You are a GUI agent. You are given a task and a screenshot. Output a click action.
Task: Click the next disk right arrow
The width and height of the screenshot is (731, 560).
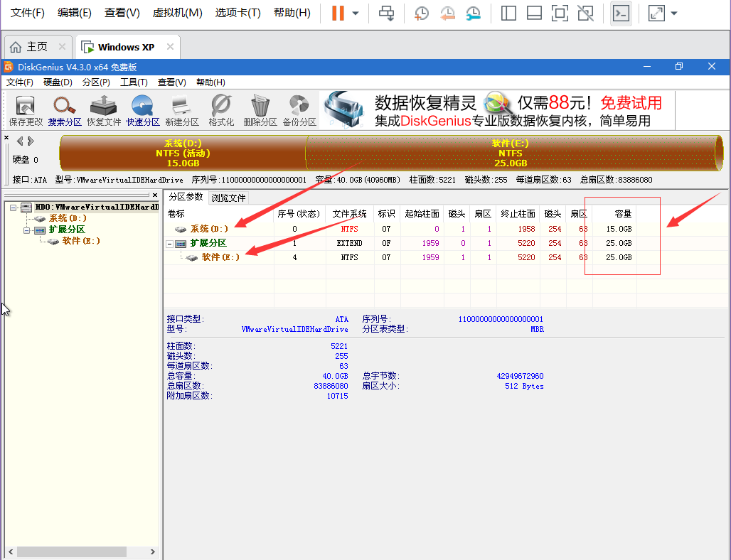point(31,141)
